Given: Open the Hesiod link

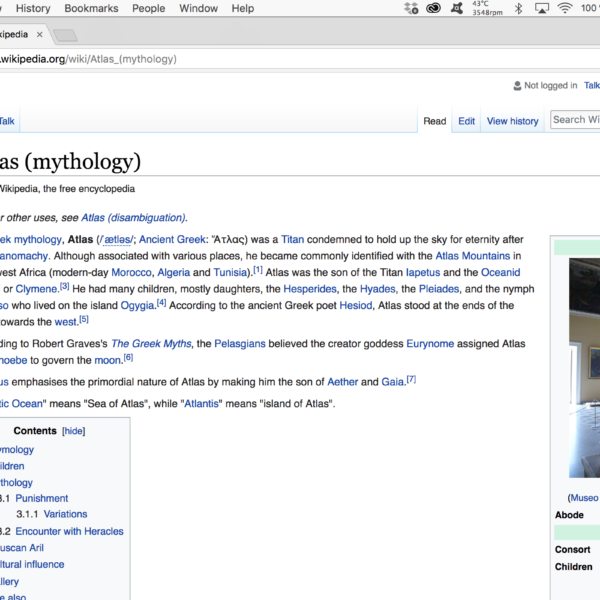Looking at the screenshot, I should pos(355,305).
